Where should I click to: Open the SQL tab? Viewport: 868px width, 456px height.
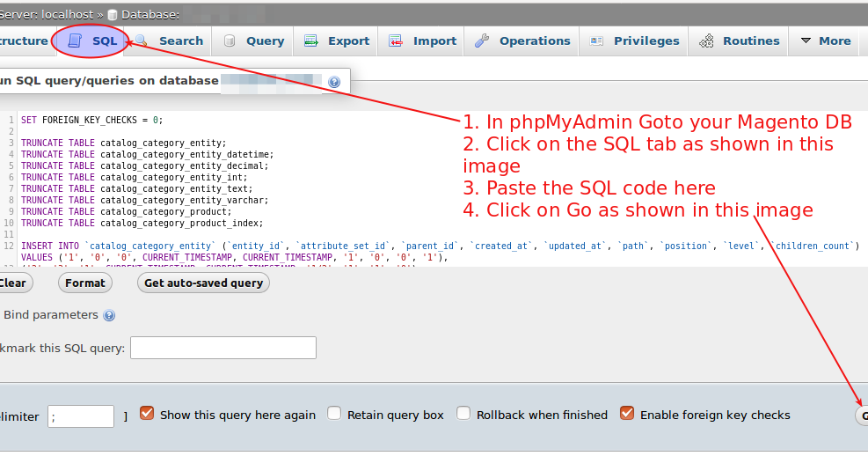pyautogui.click(x=92, y=41)
